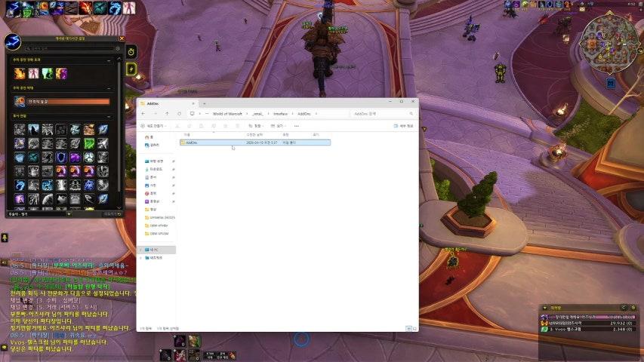Add a new File Explorer tab
Screen dimensions: 644x362
204,103
